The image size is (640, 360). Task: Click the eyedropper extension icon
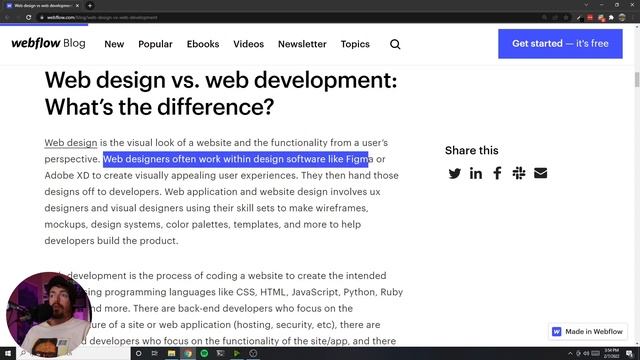click(579, 18)
